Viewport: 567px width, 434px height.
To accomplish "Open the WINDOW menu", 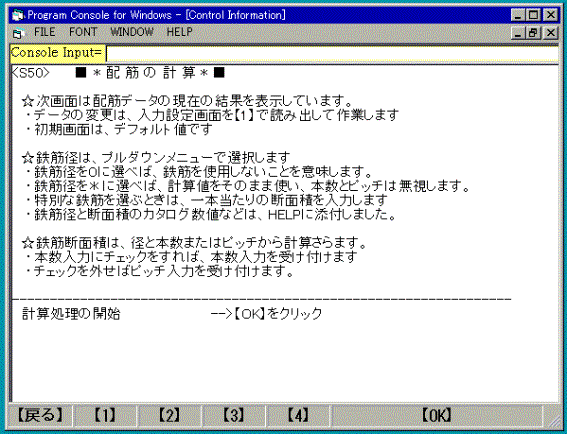I will 132,32.
